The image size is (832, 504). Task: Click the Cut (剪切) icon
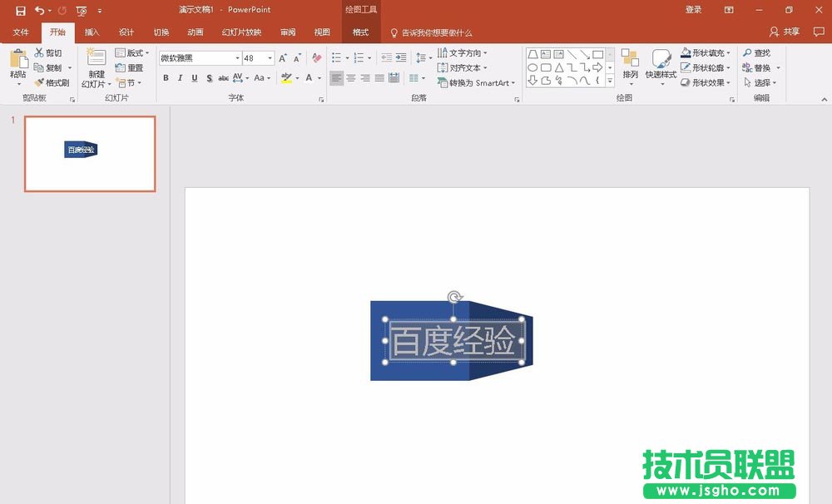tap(38, 52)
